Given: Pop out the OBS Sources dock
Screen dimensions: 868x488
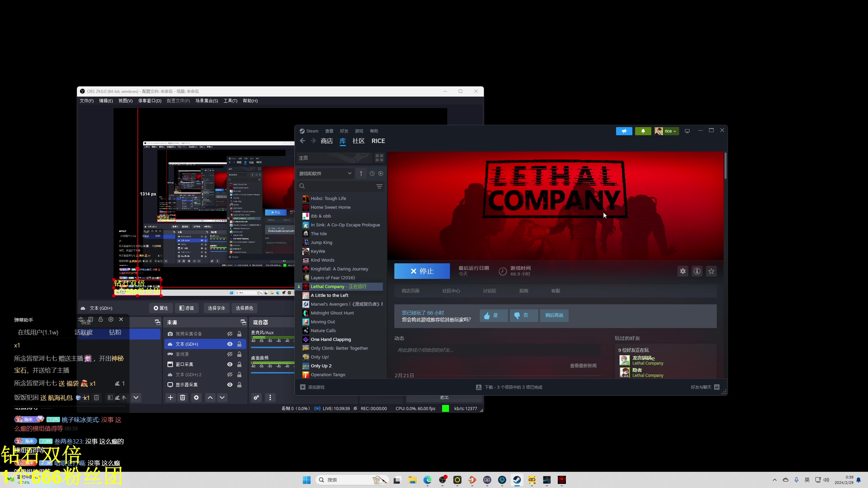Looking at the screenshot, I should (x=243, y=322).
